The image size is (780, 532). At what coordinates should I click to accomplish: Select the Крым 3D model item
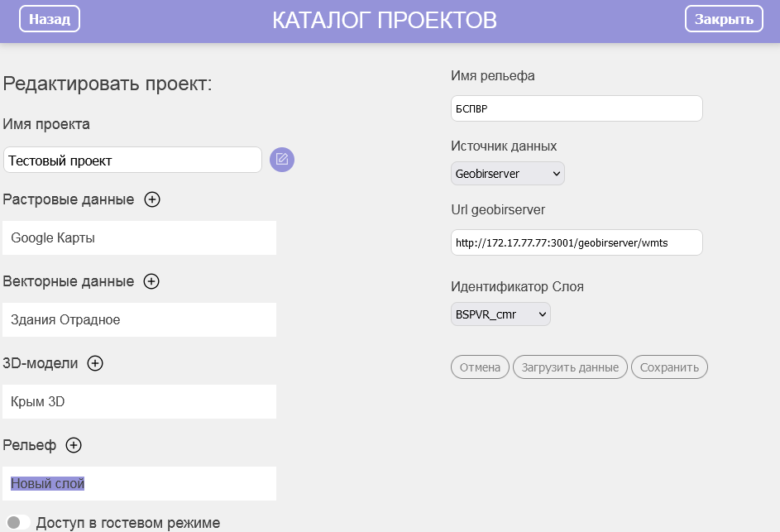click(139, 402)
